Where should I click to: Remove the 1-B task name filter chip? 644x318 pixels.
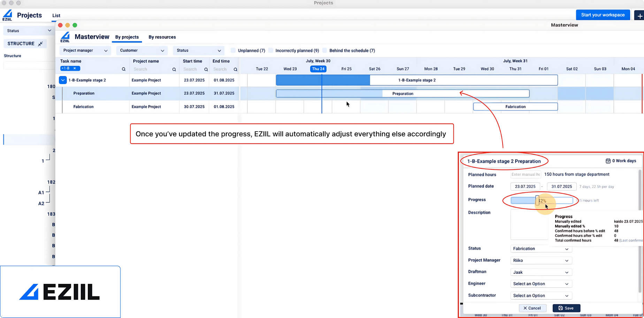click(x=75, y=68)
